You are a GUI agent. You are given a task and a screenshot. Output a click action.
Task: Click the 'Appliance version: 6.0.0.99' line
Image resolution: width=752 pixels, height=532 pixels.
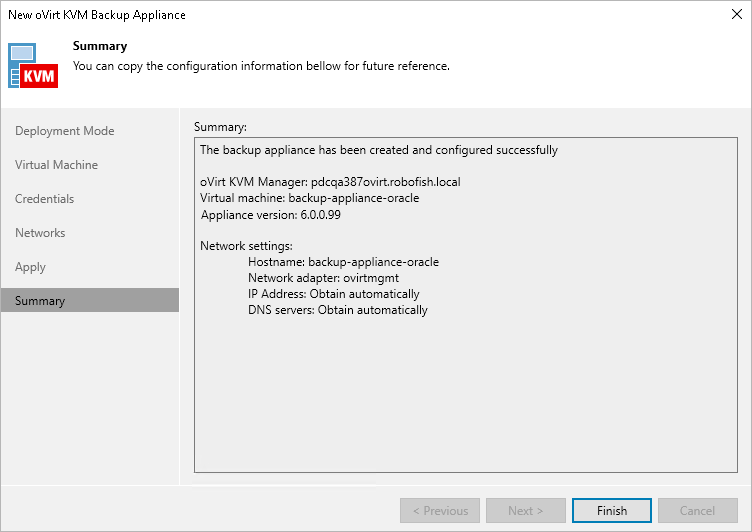(270, 214)
